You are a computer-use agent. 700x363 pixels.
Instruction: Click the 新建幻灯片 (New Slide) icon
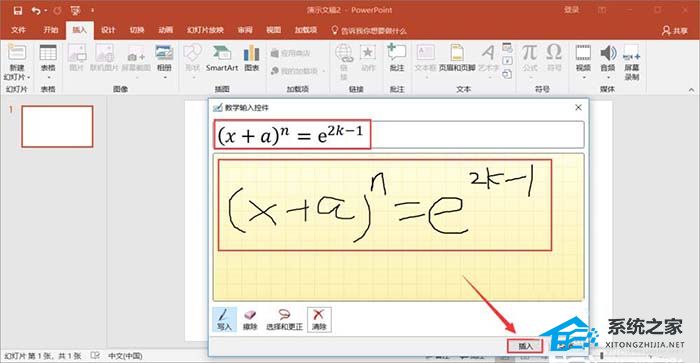coord(17,53)
